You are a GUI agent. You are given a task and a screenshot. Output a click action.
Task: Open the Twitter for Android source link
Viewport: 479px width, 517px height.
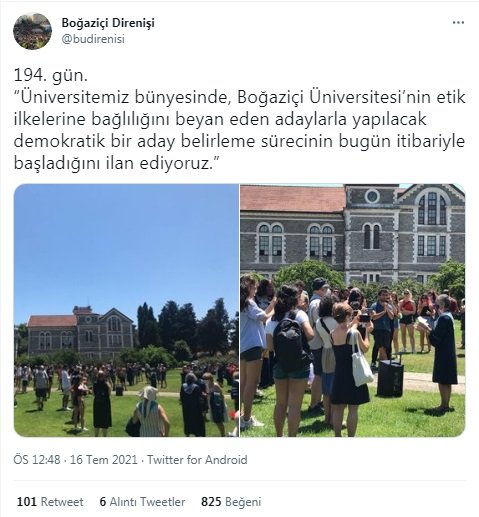click(197, 460)
